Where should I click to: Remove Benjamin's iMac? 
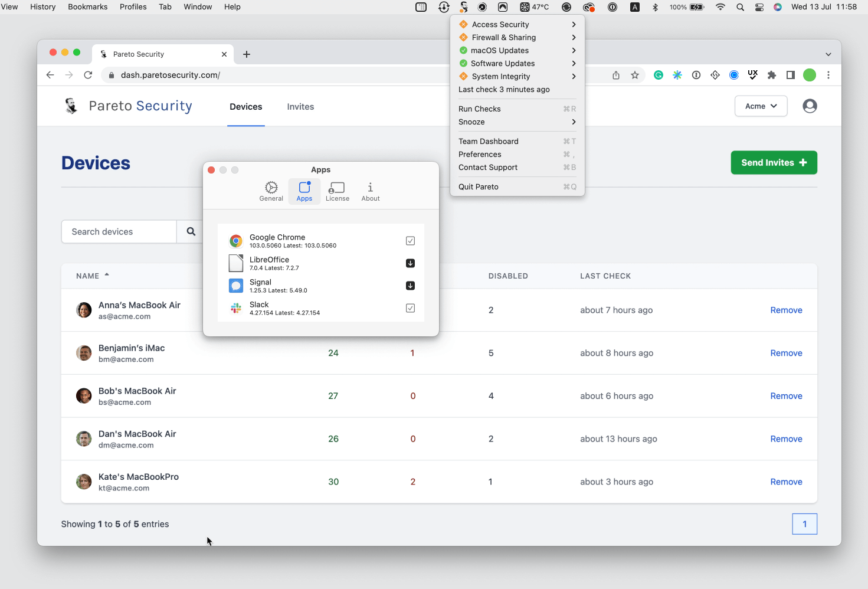point(787,353)
